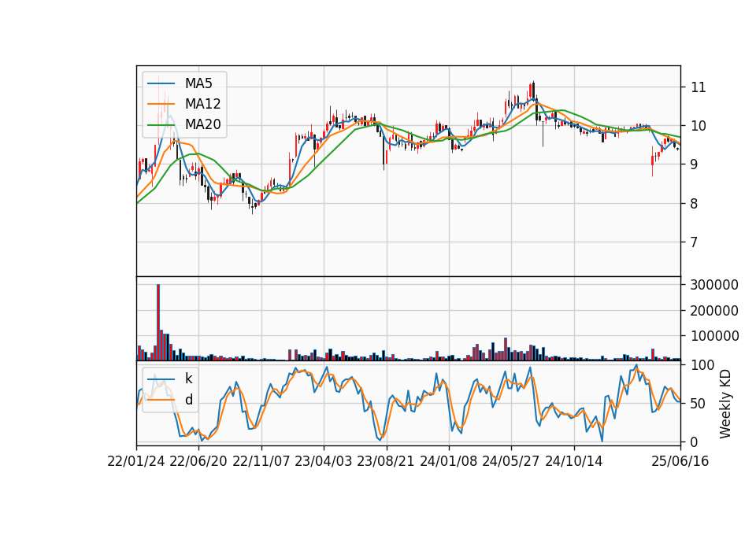The height and width of the screenshot is (543, 756).
Task: Click the orange MA12 legend line sample
Action: click(161, 104)
